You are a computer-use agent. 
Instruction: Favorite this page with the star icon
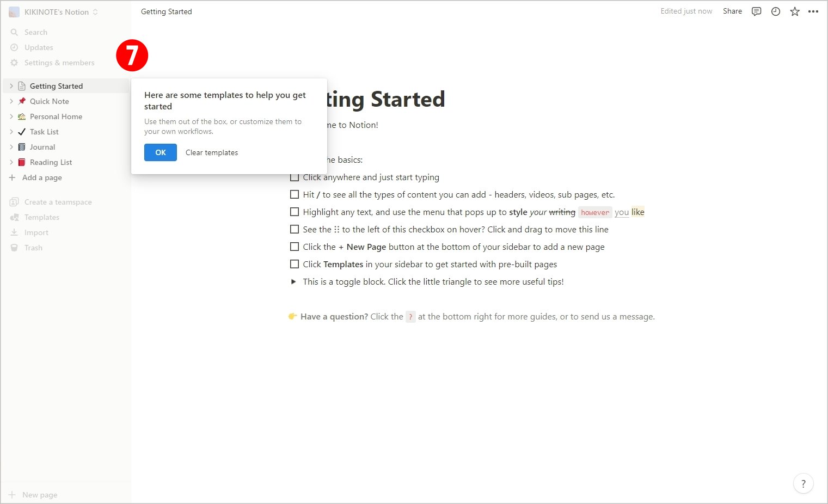(795, 11)
